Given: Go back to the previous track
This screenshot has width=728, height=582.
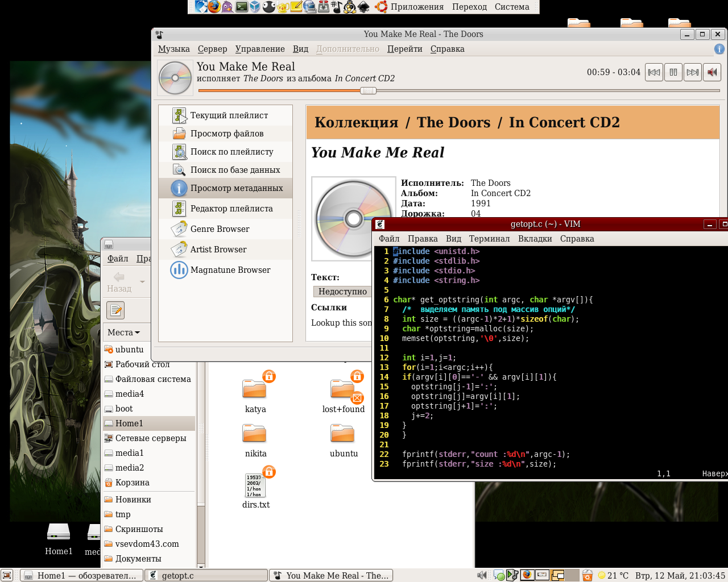Looking at the screenshot, I should coord(654,72).
